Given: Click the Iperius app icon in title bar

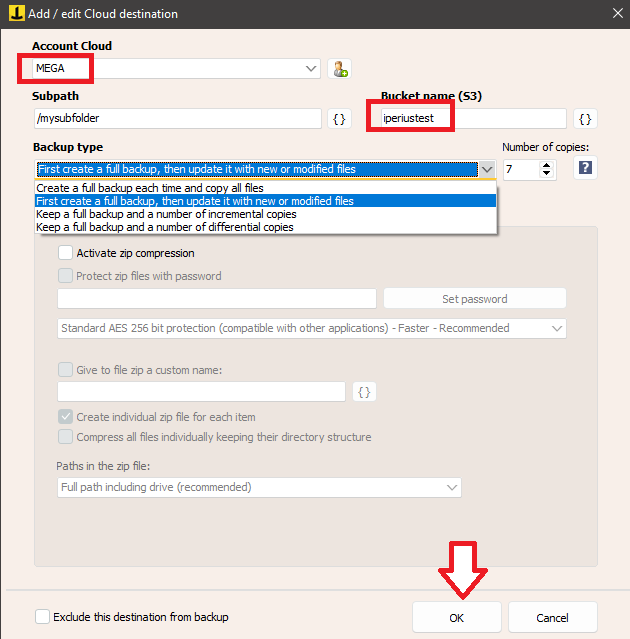Looking at the screenshot, I should coord(12,13).
